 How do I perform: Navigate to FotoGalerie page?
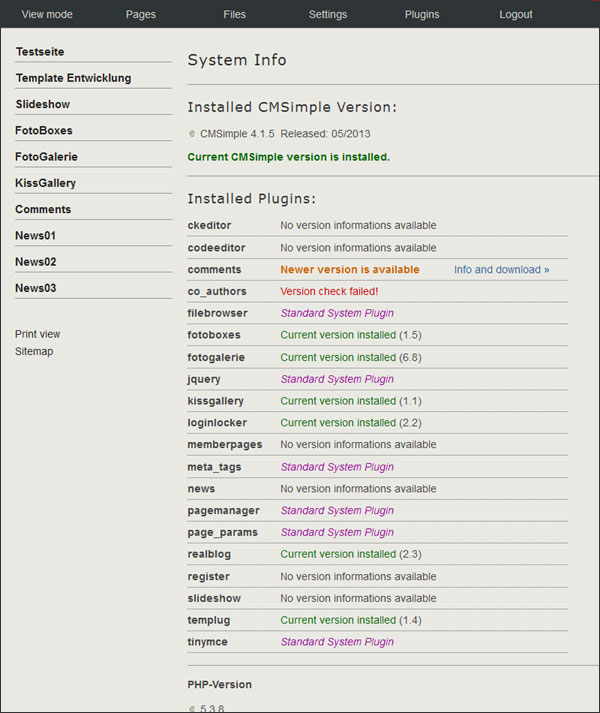pyautogui.click(x=46, y=157)
